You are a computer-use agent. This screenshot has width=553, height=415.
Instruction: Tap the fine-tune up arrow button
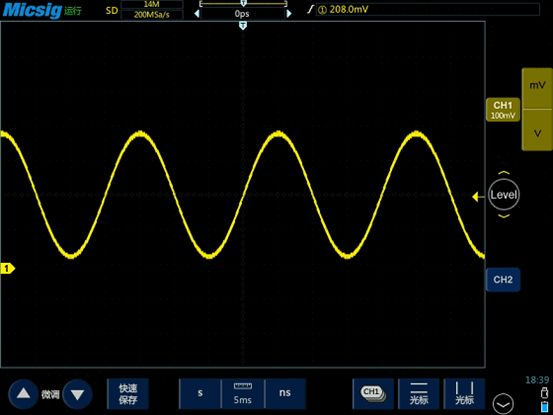point(23,394)
